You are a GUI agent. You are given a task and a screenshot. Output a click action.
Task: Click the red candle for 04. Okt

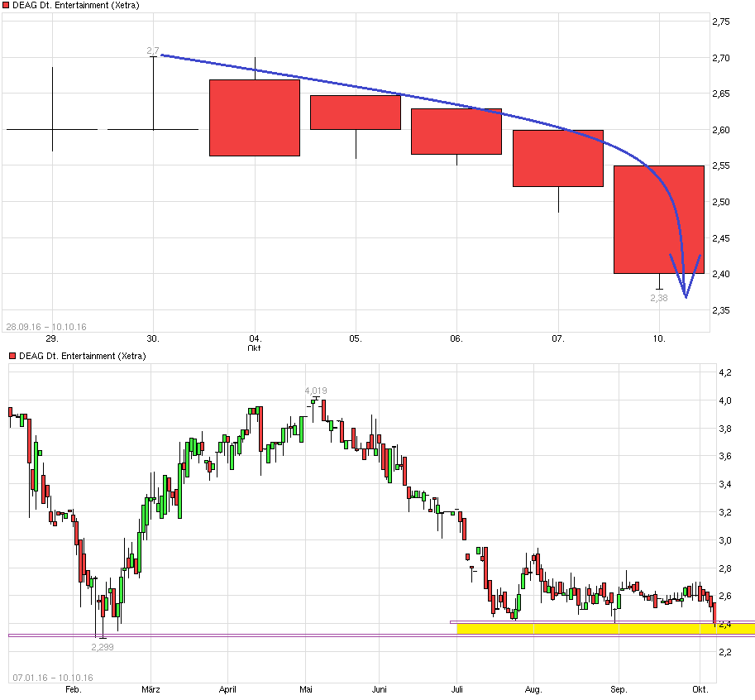click(255, 118)
